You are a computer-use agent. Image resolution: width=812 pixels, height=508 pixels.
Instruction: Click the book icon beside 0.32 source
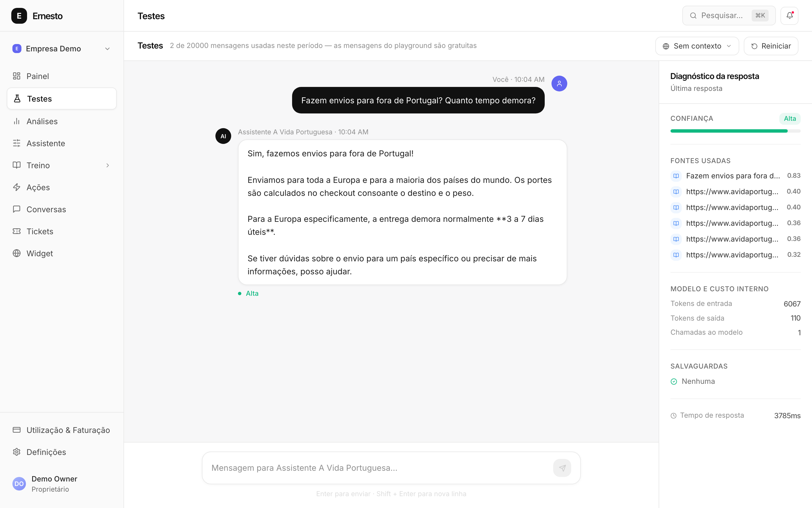click(676, 255)
